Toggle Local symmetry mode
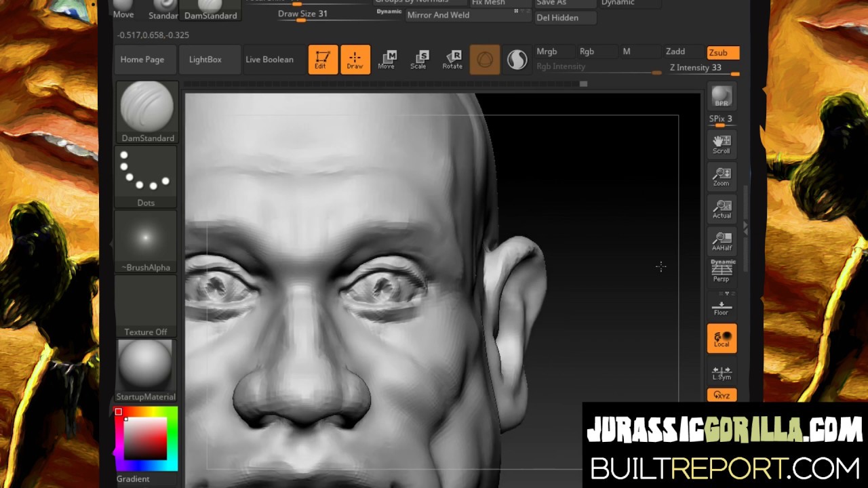 click(x=722, y=338)
